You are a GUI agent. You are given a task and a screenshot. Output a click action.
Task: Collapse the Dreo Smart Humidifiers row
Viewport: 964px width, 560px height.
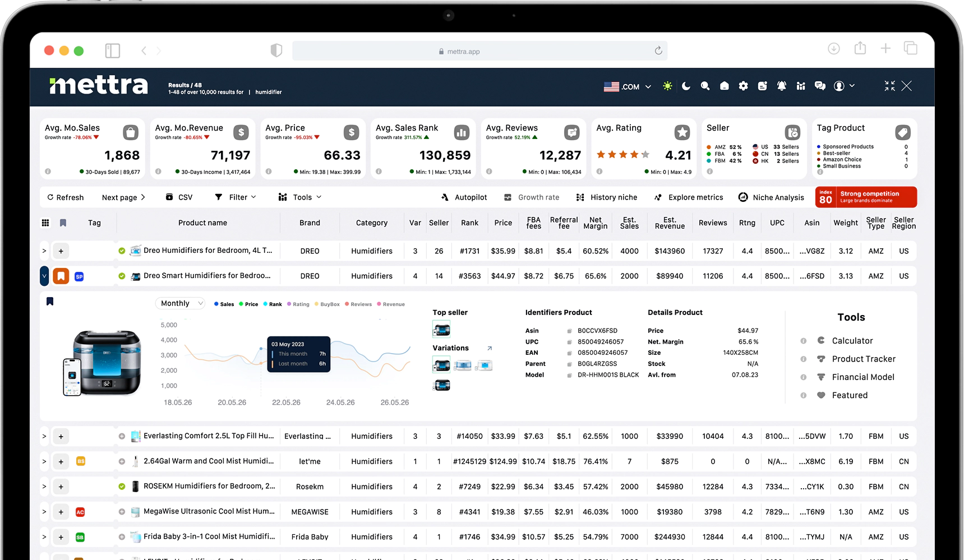(x=44, y=276)
